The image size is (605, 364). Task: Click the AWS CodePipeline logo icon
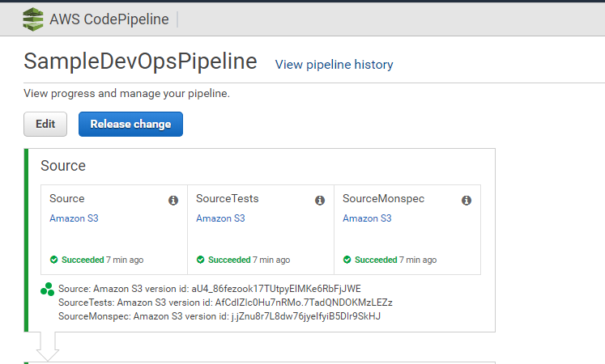coord(33,19)
